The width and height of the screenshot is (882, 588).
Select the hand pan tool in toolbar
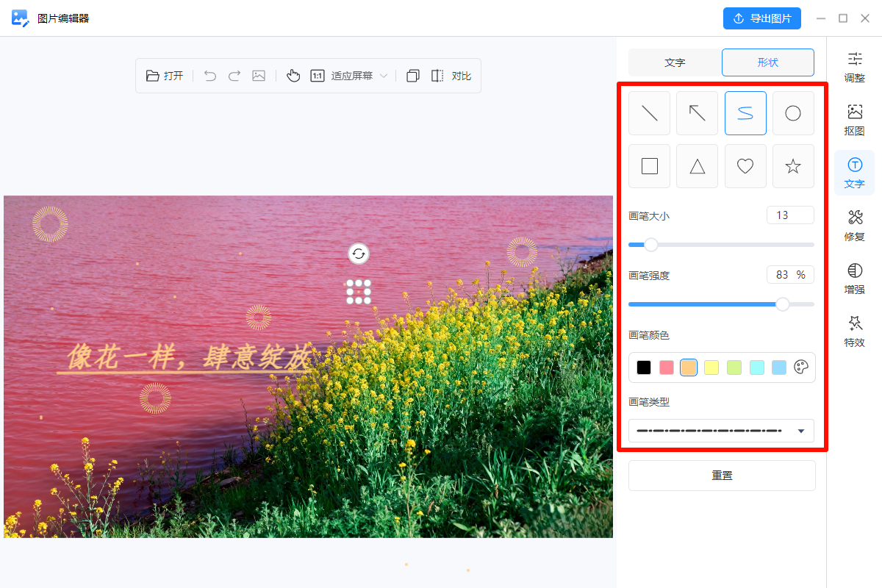click(293, 75)
